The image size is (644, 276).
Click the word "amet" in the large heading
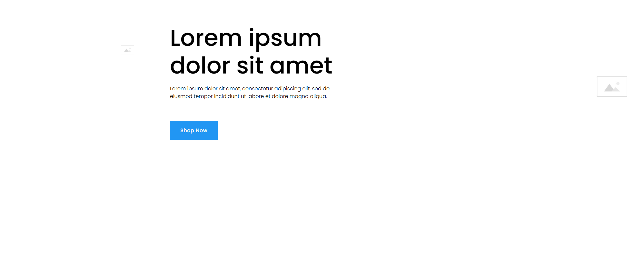(x=301, y=66)
